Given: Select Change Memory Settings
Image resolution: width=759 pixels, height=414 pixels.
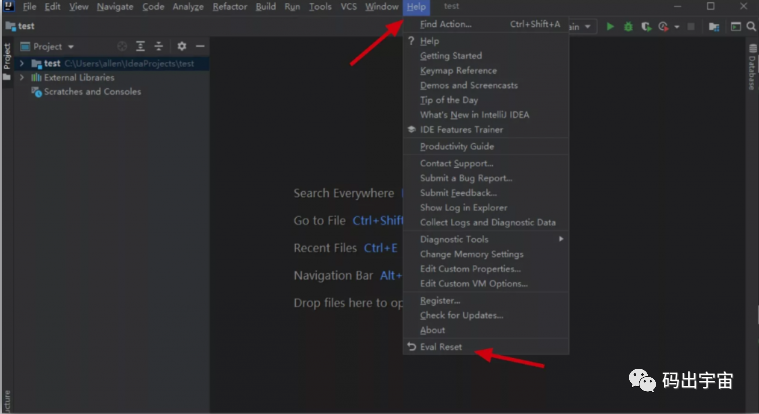Looking at the screenshot, I should (486, 254).
